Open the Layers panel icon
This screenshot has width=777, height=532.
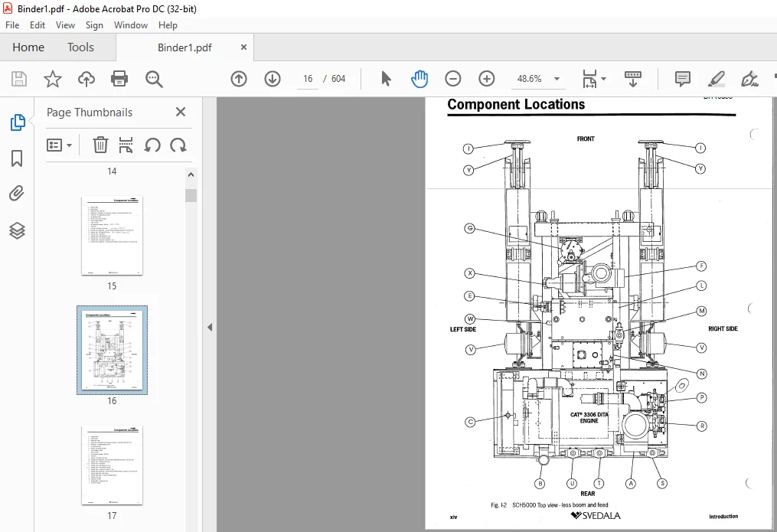click(x=17, y=230)
